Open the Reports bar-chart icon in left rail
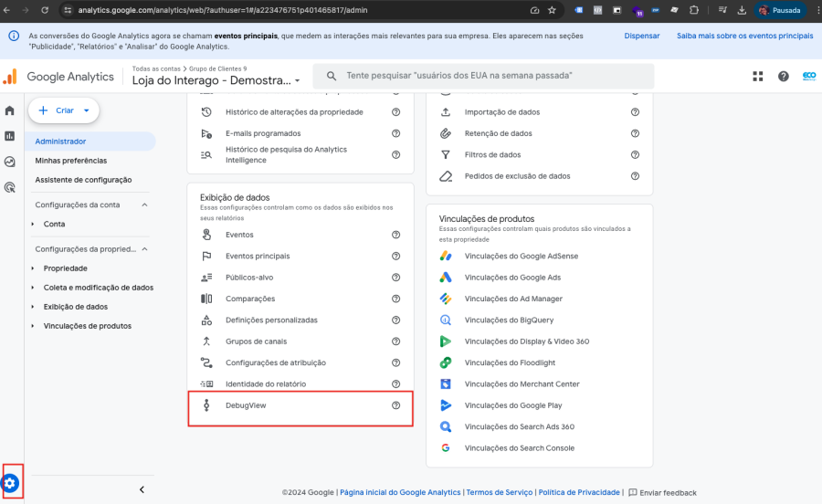 (9, 136)
